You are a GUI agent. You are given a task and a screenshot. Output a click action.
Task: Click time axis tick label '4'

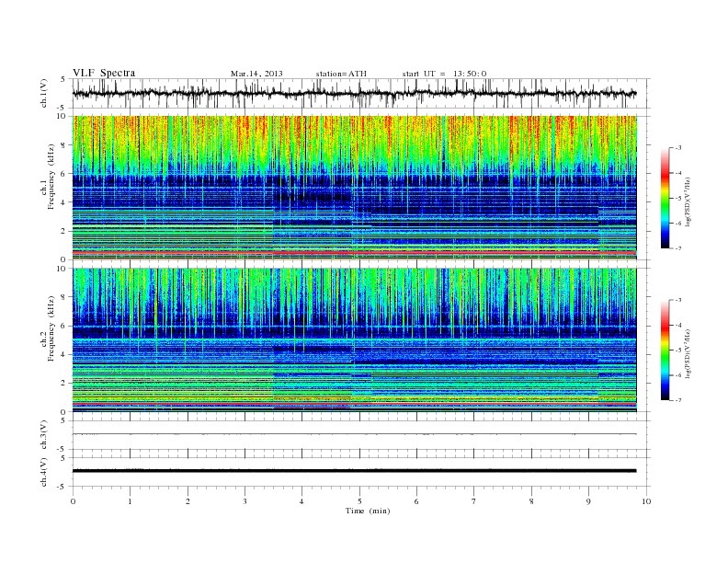[x=302, y=501]
